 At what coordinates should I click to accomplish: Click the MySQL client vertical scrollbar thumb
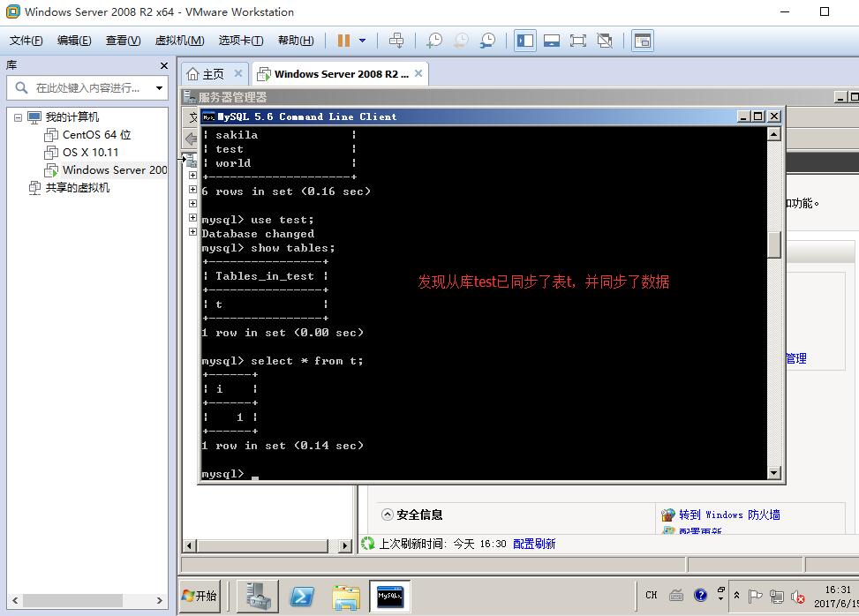click(x=773, y=244)
